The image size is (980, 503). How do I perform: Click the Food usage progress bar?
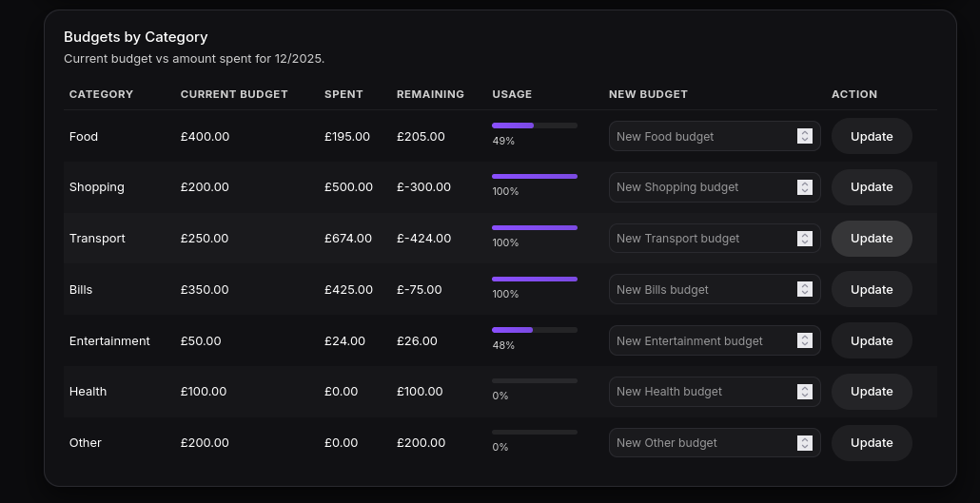(535, 126)
